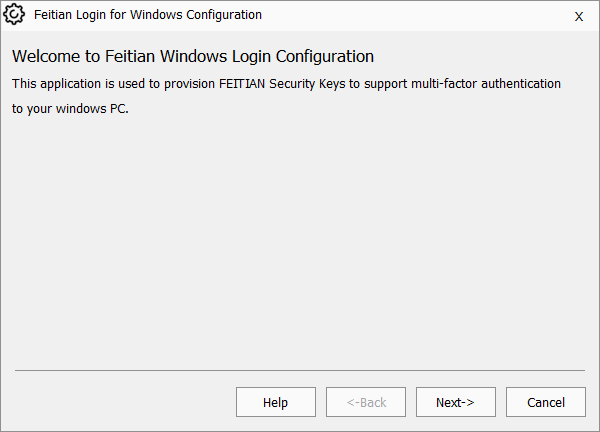This screenshot has width=600, height=432.
Task: Open the Help button
Action: coord(276,402)
